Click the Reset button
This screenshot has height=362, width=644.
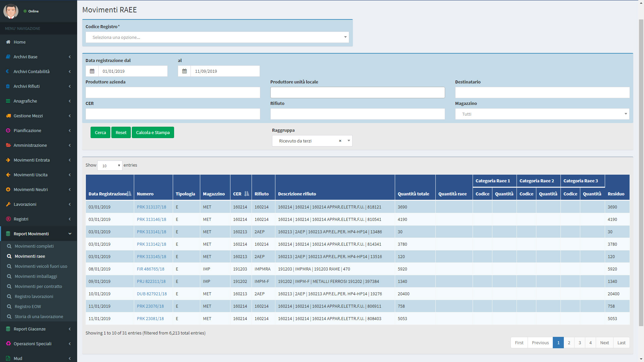tap(121, 132)
